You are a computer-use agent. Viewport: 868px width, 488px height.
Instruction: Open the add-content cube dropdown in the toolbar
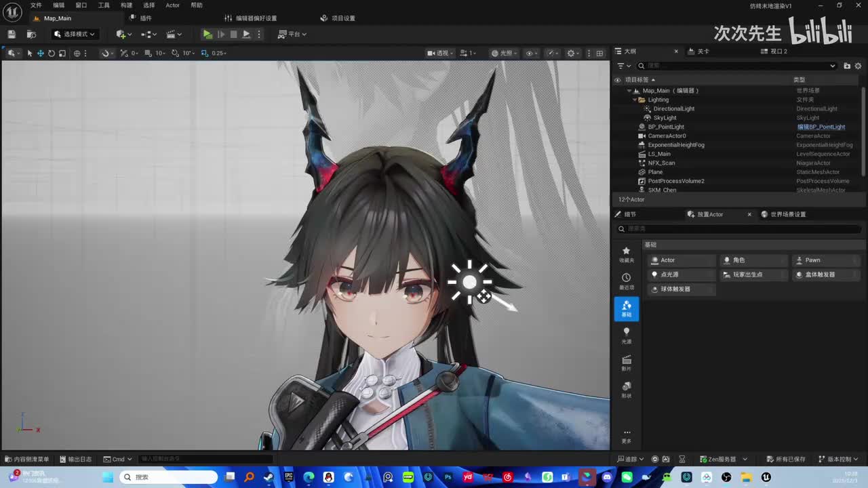[x=123, y=34]
